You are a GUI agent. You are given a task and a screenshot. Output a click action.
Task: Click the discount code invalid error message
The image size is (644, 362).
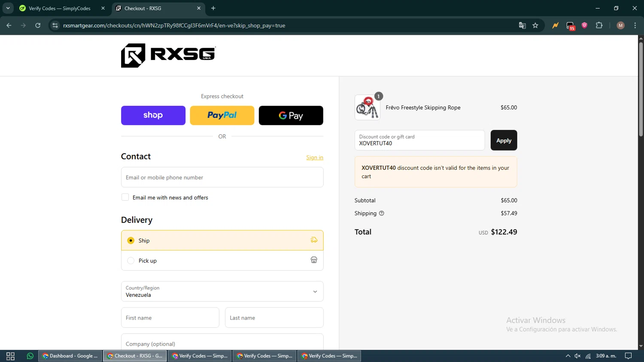tap(436, 172)
